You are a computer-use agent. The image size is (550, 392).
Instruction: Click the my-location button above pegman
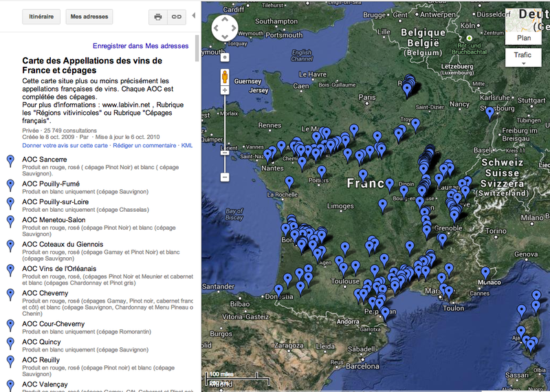(x=225, y=58)
